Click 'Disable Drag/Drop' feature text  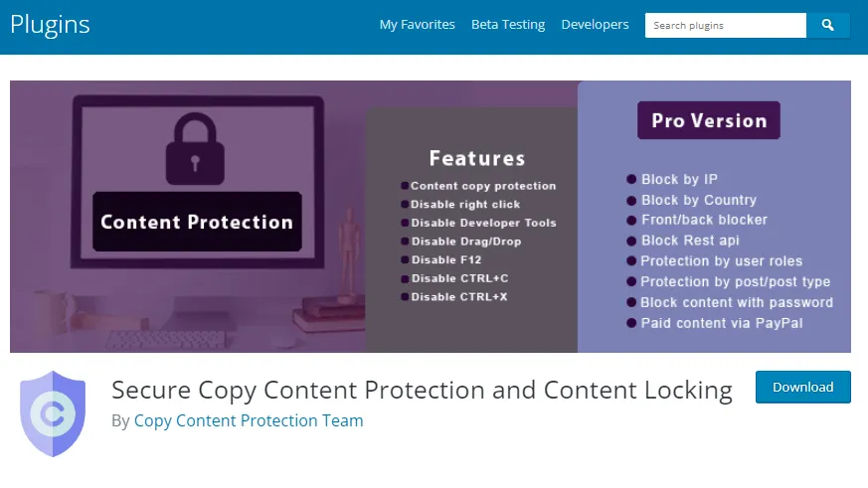pyautogui.click(x=466, y=242)
